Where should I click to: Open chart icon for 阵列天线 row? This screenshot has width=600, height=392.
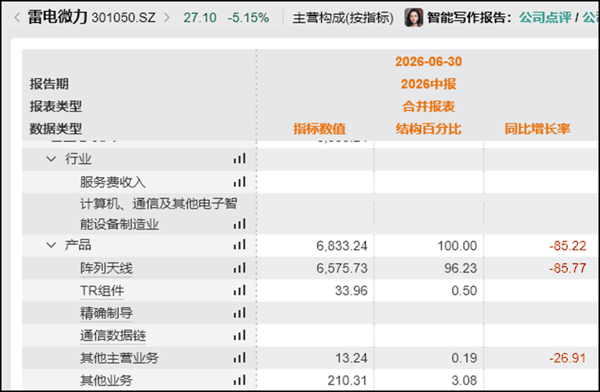point(240,268)
